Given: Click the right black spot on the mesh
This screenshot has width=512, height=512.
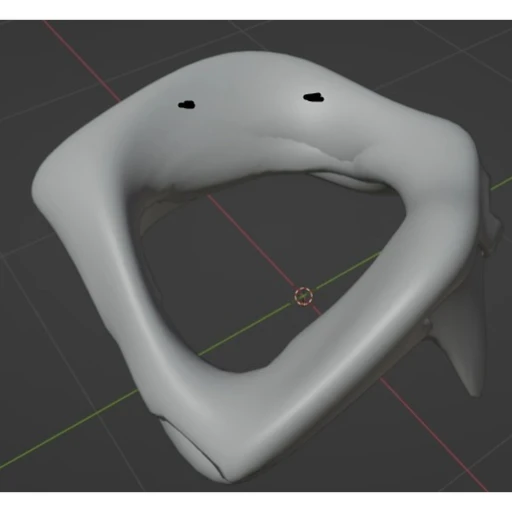Looking at the screenshot, I should (x=313, y=97).
